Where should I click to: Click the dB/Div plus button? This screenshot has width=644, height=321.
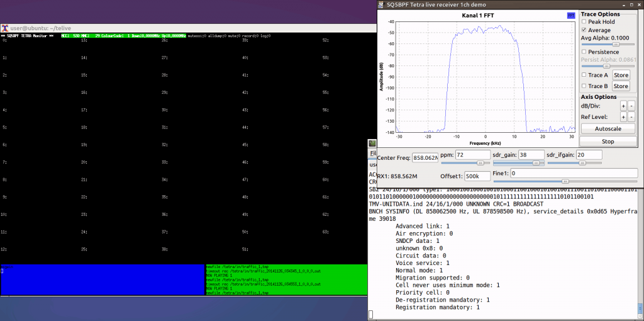[623, 106]
